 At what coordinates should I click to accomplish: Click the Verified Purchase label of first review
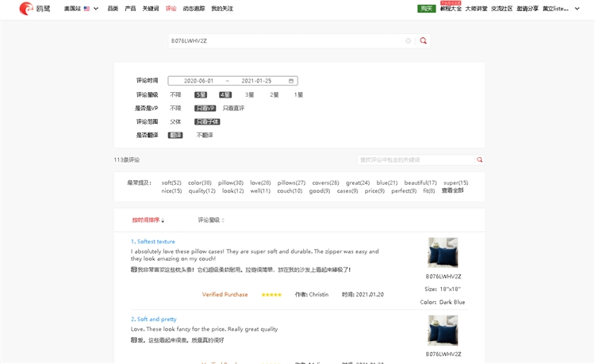click(x=225, y=295)
